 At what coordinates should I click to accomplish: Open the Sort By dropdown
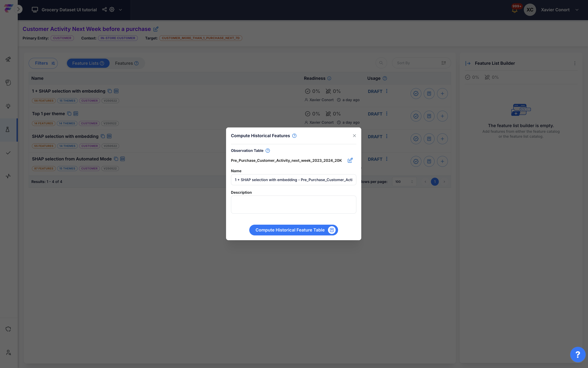pos(421,63)
